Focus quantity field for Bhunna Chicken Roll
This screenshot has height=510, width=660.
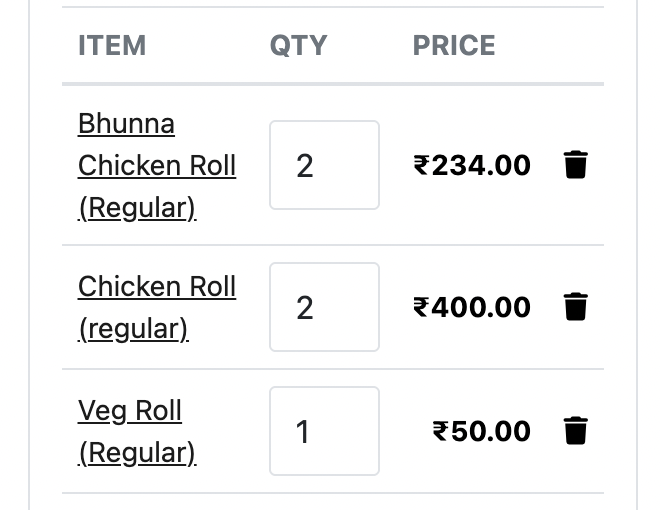(x=324, y=165)
